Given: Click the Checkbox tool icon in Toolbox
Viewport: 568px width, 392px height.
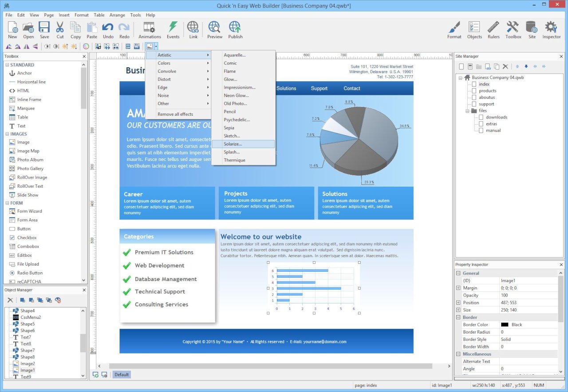Looking at the screenshot, I should pyautogui.click(x=12, y=238).
